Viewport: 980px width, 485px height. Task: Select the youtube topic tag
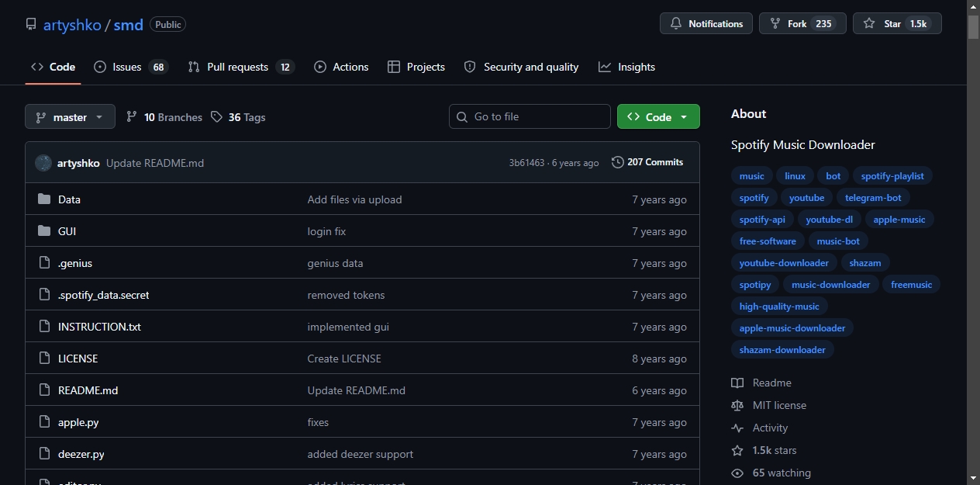[807, 198]
